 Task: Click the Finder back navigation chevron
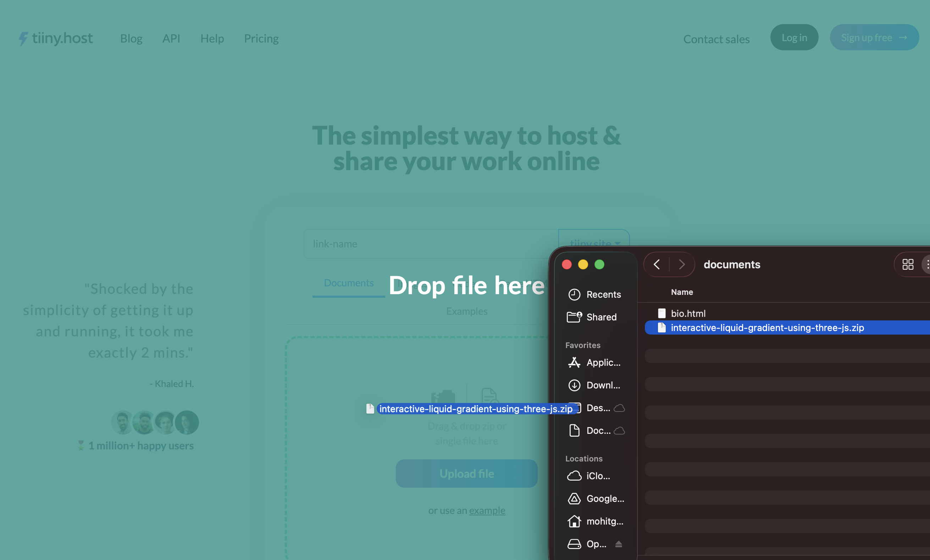click(x=657, y=264)
